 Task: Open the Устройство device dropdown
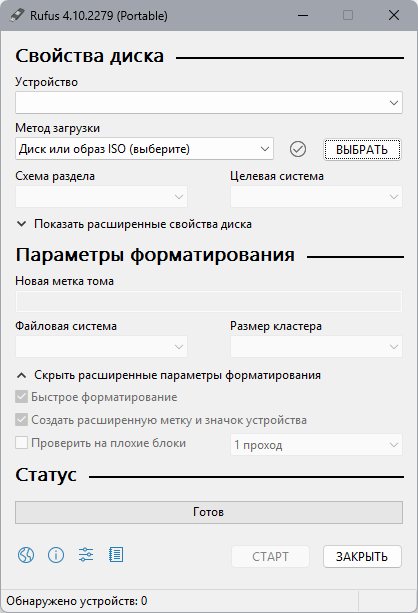pos(209,103)
